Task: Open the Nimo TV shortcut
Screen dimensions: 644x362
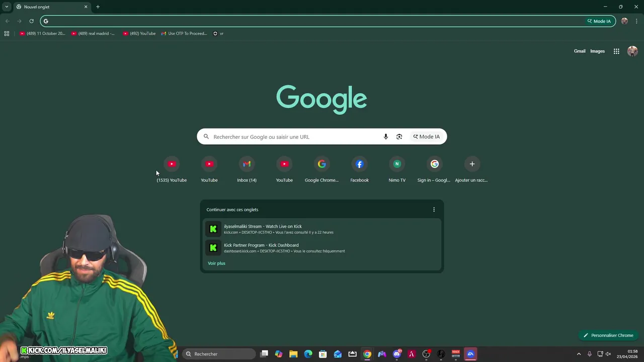Action: (x=397, y=169)
